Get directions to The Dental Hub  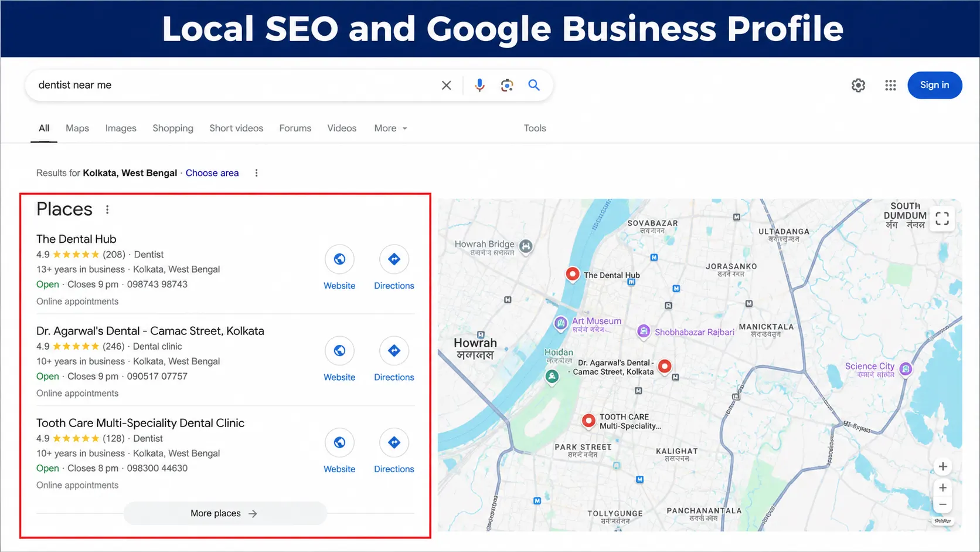(394, 259)
